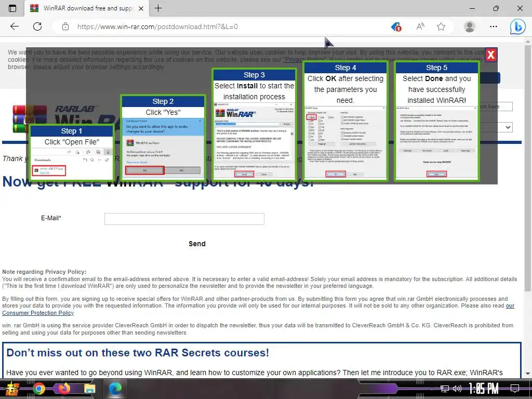Close the WinRAR download tab

pos(141,8)
